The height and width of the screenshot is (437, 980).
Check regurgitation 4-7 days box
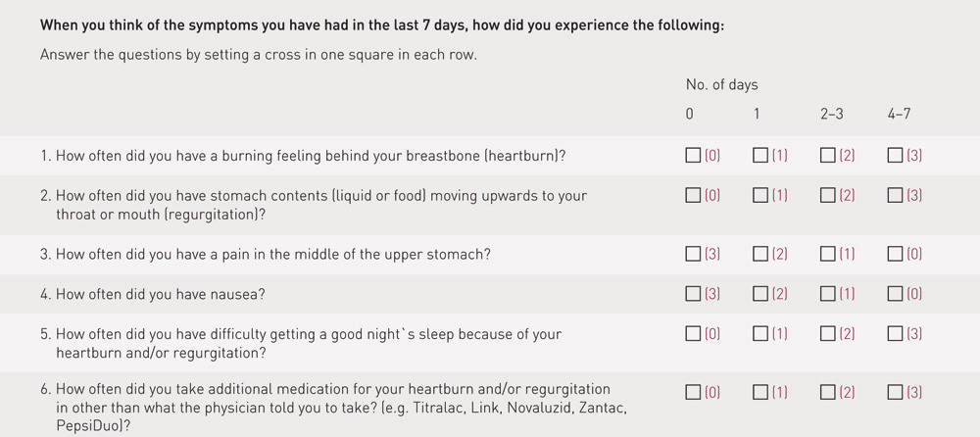895,195
